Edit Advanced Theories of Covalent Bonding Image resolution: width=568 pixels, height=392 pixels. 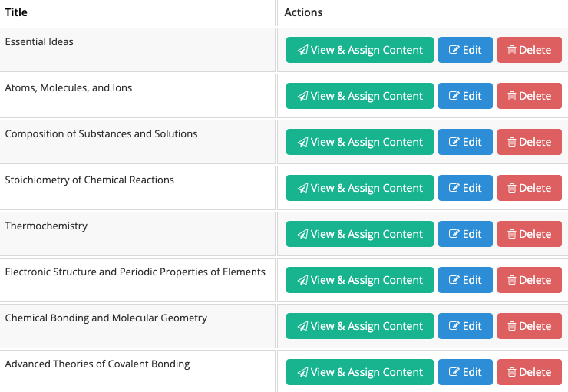coord(465,372)
